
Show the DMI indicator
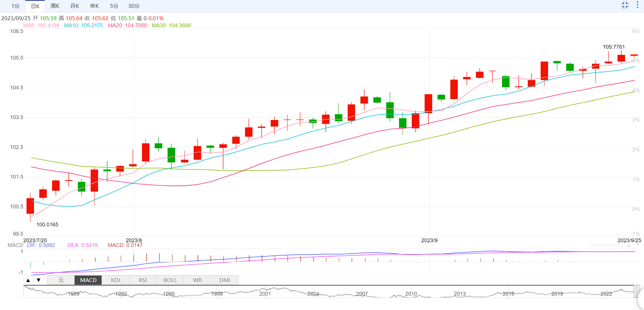224,280
